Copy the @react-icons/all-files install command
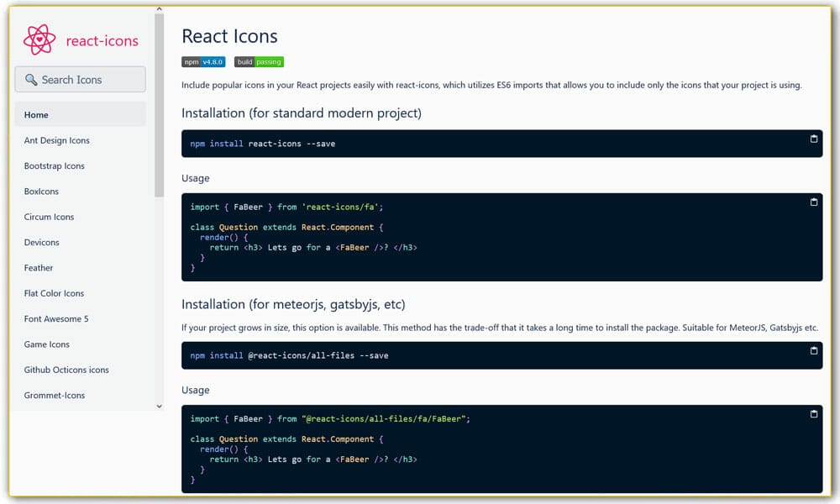This screenshot has width=840, height=504. [x=813, y=350]
